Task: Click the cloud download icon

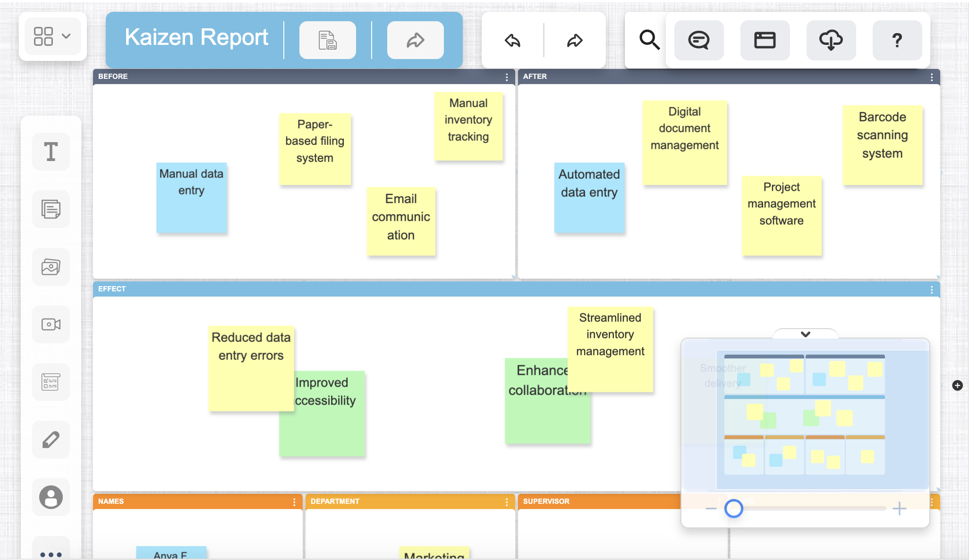Action: pyautogui.click(x=831, y=40)
